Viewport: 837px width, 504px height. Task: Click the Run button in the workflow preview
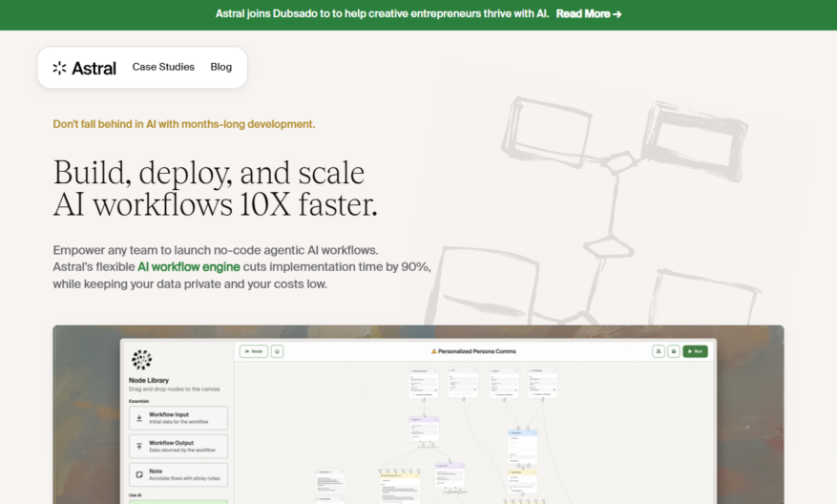click(x=695, y=351)
